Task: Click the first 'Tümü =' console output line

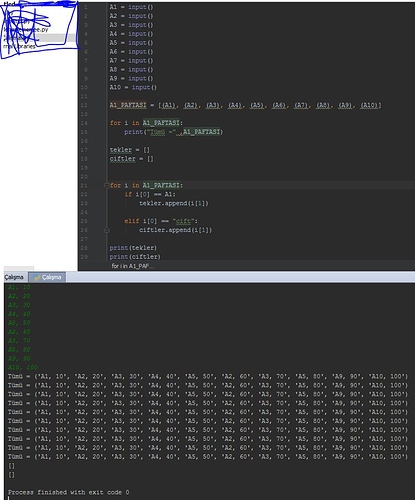Action: [208, 376]
